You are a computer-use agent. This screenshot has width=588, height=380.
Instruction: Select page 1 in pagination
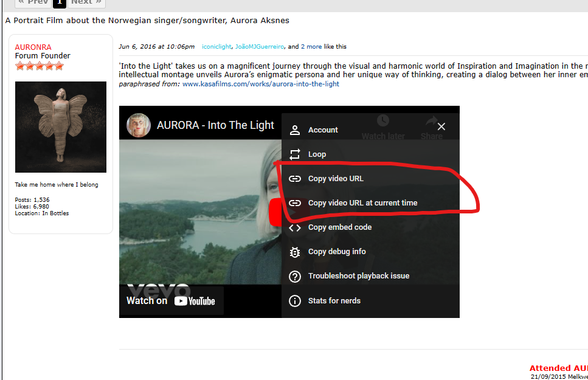click(x=59, y=2)
